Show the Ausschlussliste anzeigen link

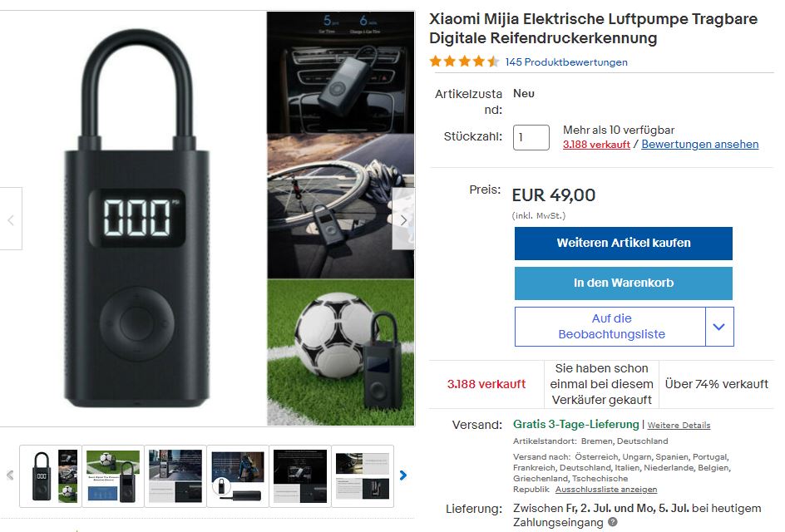[x=605, y=490]
